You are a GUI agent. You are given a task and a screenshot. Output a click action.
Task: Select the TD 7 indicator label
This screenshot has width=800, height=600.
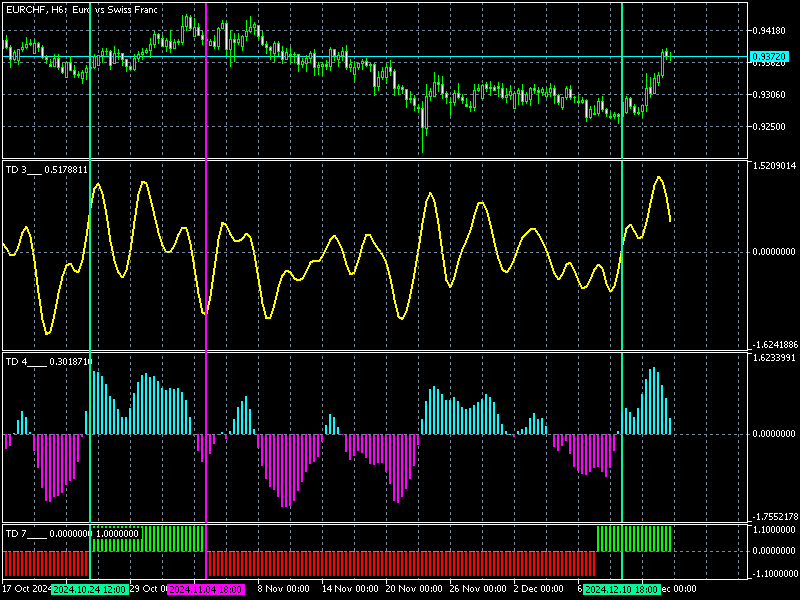click(x=72, y=534)
